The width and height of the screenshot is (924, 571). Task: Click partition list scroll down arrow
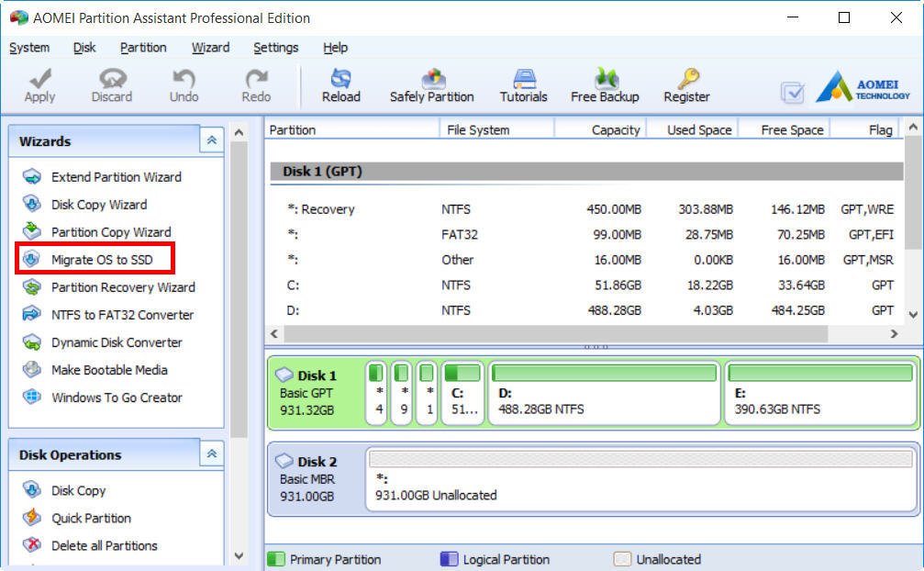tap(913, 315)
